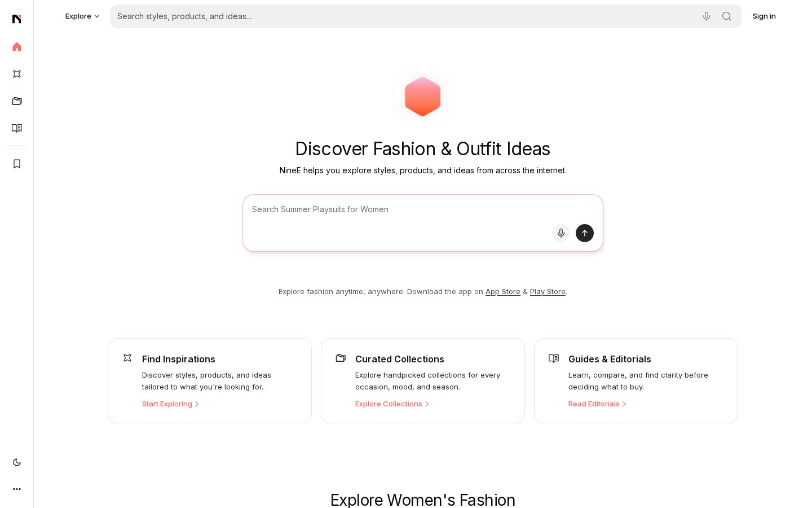Click the Summer Playsuits search box
Screen dimensions: 812x508
coord(423,223)
